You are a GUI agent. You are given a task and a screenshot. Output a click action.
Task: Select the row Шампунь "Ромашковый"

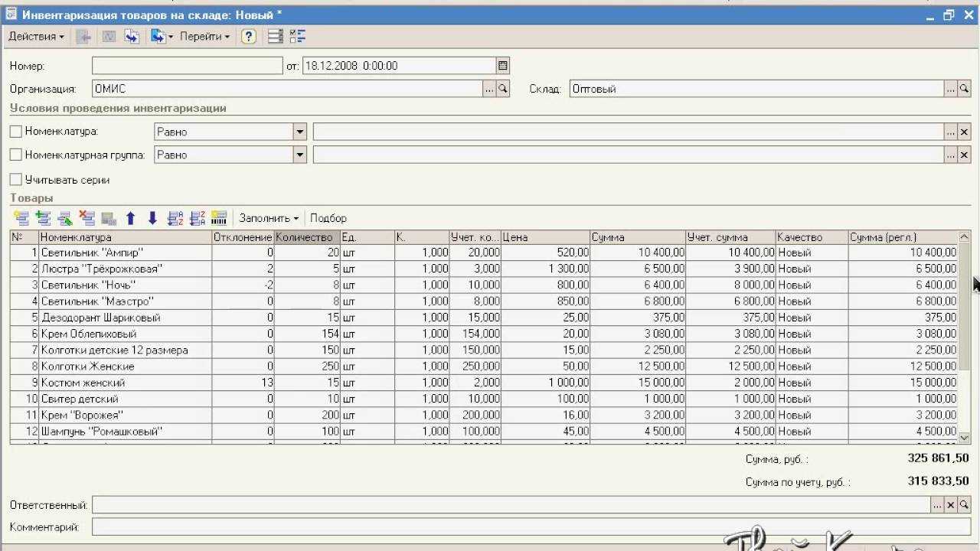tap(484, 431)
